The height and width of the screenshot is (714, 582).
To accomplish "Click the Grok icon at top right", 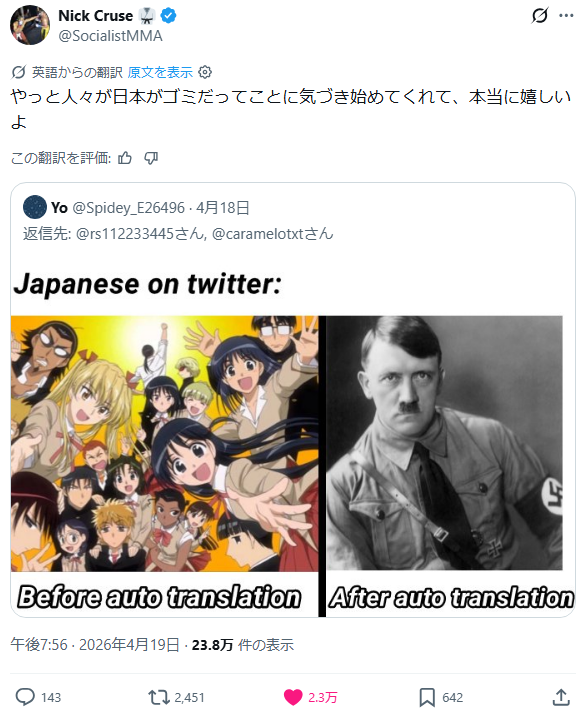I will click(x=540, y=16).
